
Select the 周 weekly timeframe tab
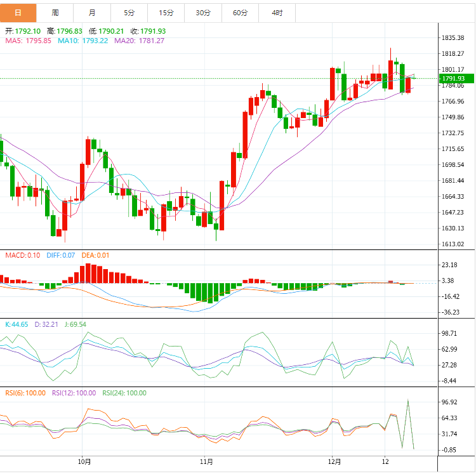click(55, 13)
